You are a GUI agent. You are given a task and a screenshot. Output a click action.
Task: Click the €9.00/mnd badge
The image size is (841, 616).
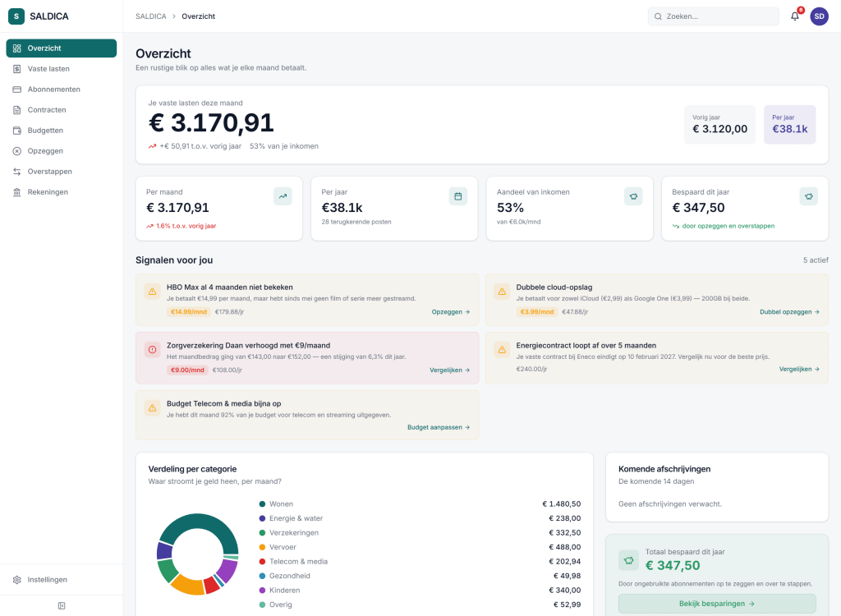187,370
